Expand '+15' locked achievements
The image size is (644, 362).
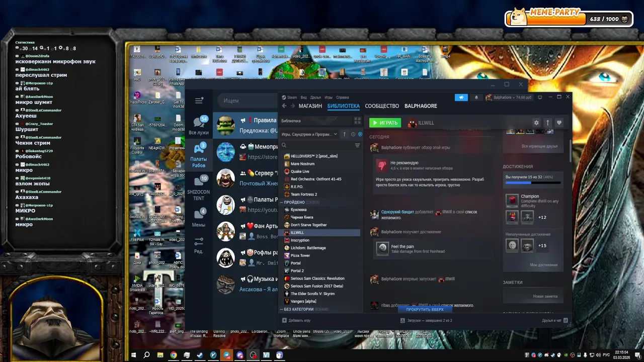542,245
